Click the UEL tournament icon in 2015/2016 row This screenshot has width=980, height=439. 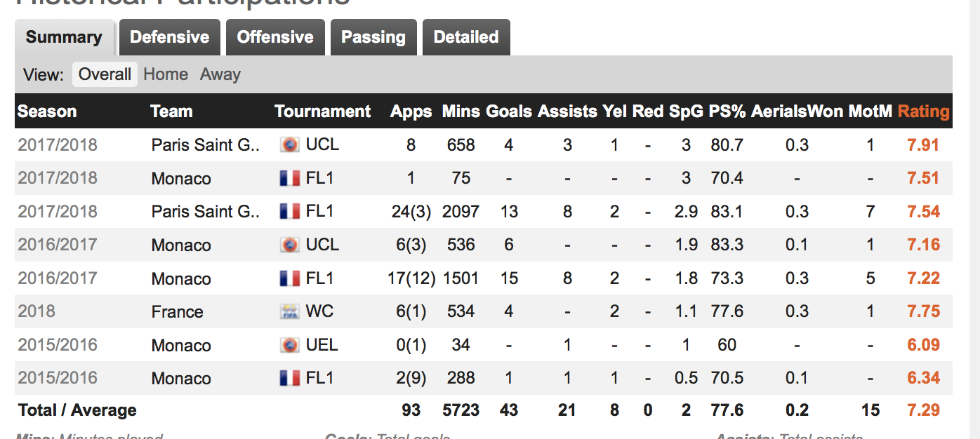[289, 345]
